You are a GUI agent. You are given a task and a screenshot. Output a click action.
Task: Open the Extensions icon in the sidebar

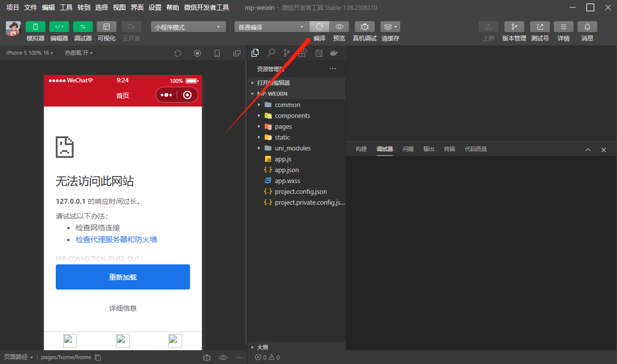click(x=303, y=53)
